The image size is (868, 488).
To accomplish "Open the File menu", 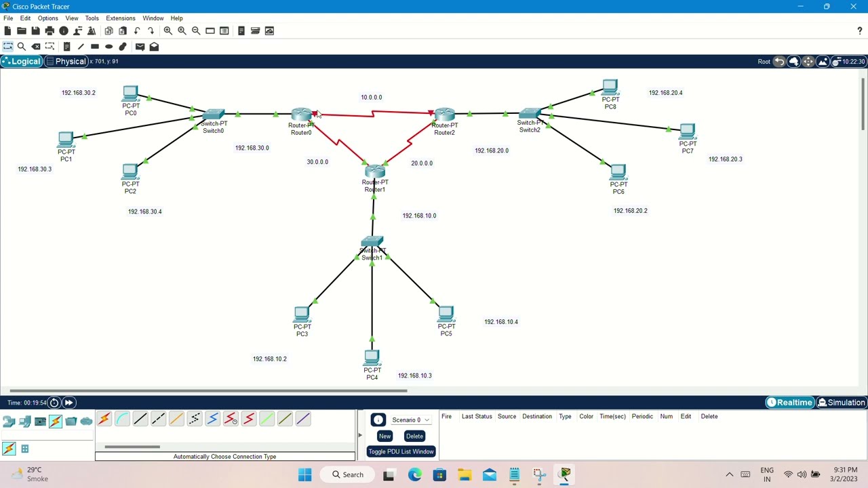I will click(8, 18).
